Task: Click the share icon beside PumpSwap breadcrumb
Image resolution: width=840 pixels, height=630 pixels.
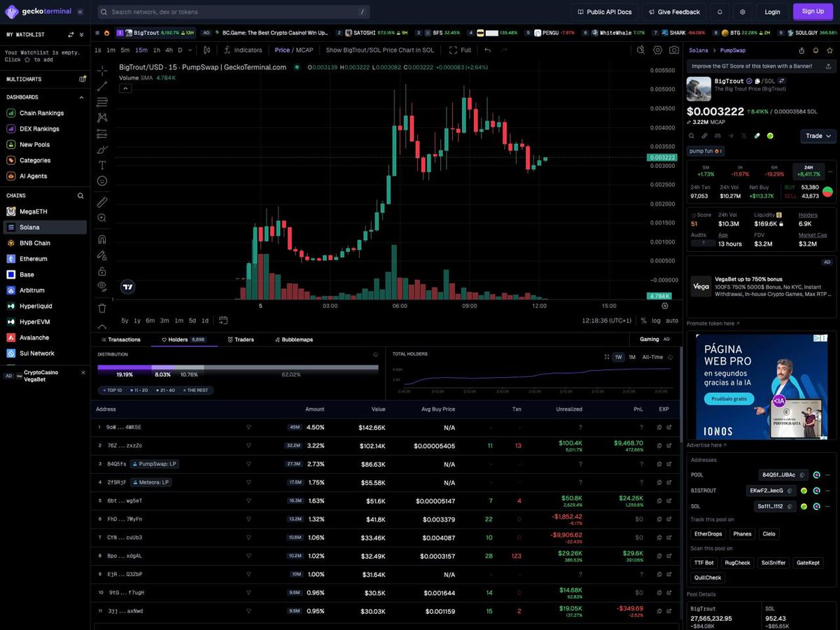Action: tap(801, 50)
